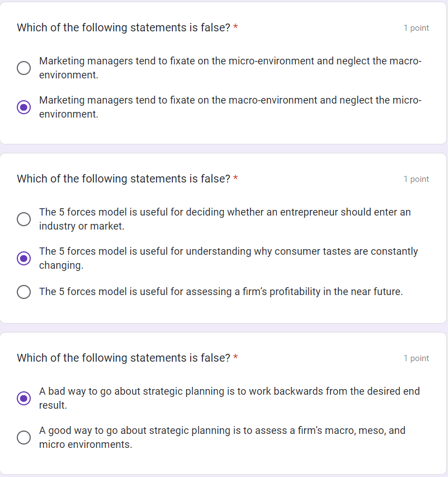Select radio for macro, meso, and micro environments
Image resolution: width=448 pixels, height=477 pixels.
(23, 437)
